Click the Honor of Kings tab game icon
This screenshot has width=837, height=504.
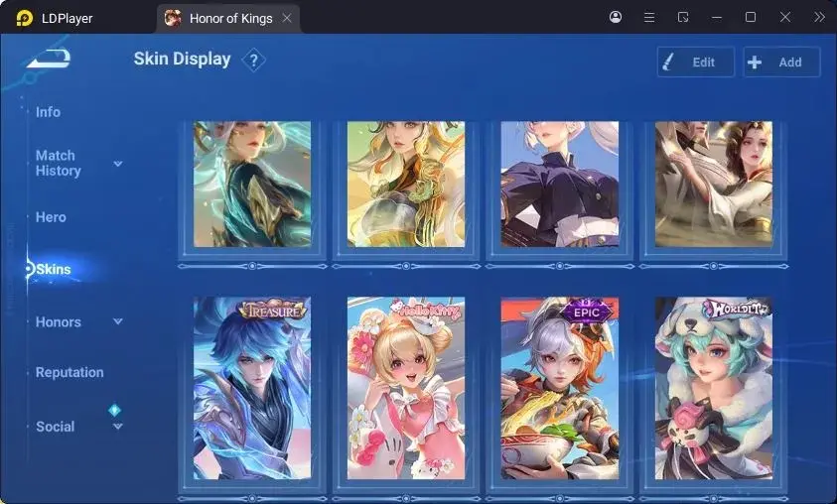click(x=173, y=18)
